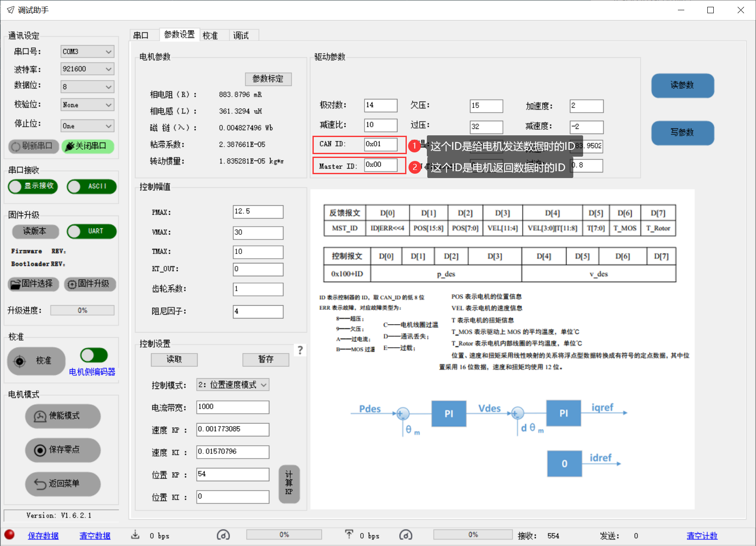Click the 关闭串口 plug icon button
Viewport: 756px width, 546px height.
[x=70, y=146]
